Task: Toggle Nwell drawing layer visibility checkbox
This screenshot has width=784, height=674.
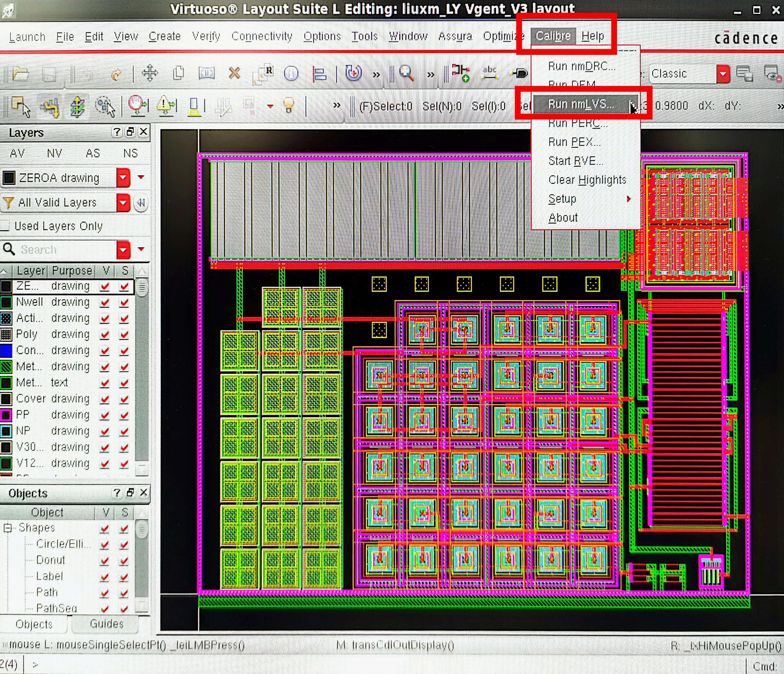Action: [105, 302]
